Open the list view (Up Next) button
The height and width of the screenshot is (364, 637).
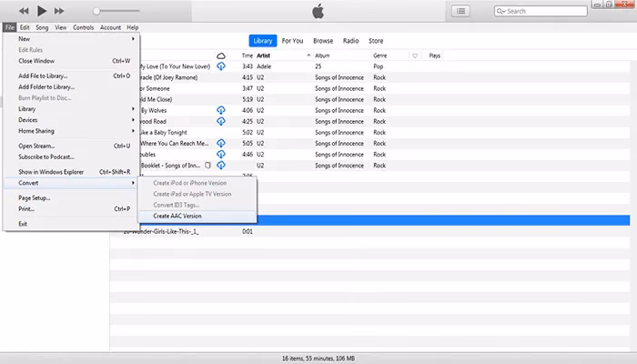point(460,11)
